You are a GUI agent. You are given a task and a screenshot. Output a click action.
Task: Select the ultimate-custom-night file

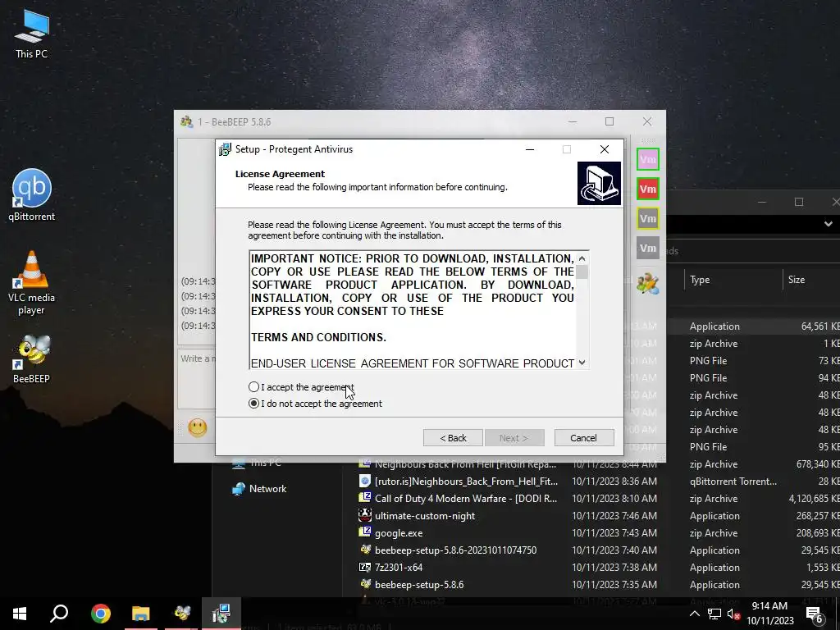point(425,516)
